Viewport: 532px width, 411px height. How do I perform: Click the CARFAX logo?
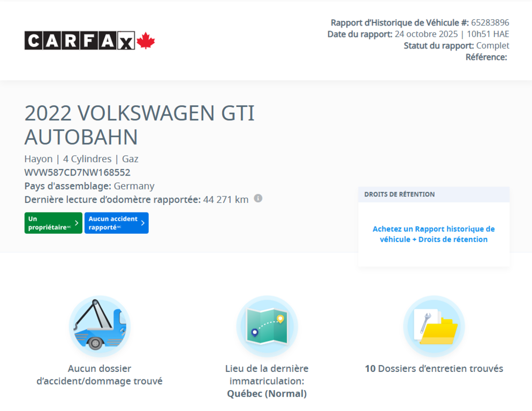click(x=78, y=41)
